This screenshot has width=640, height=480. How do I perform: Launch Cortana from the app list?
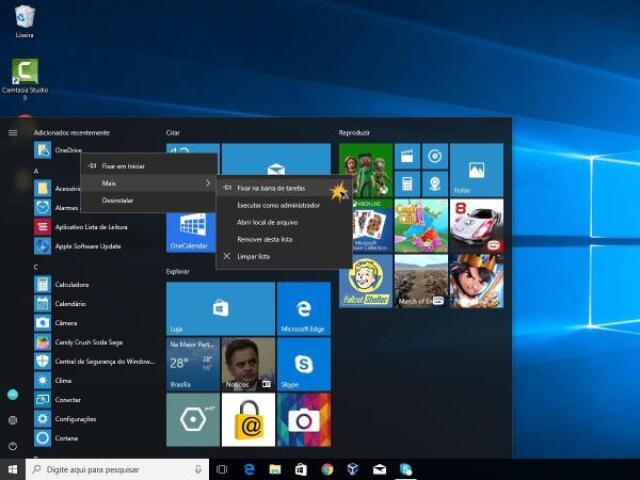56,438
